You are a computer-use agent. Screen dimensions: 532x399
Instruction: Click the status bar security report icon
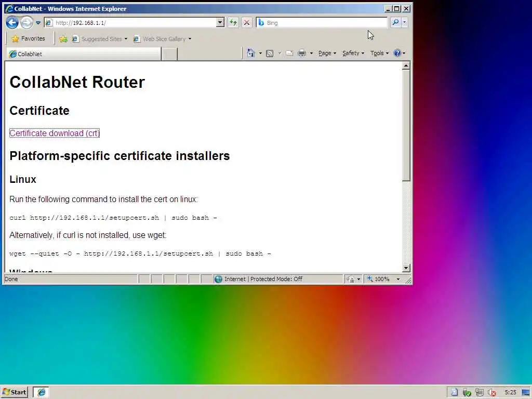(351, 279)
